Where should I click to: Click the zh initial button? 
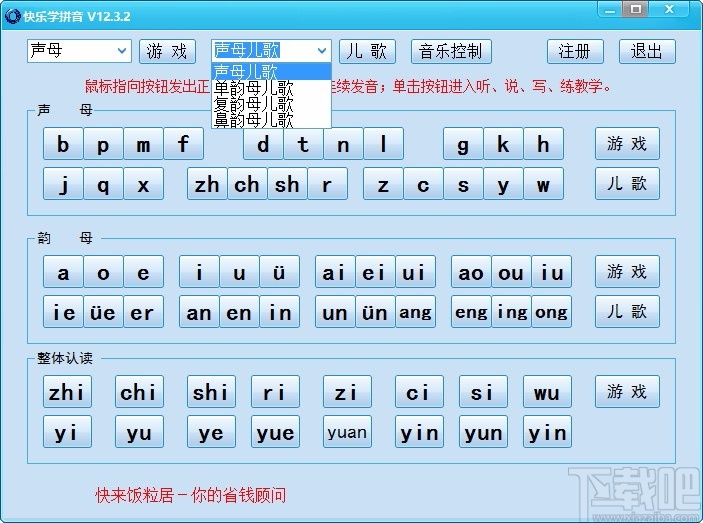[x=207, y=184]
